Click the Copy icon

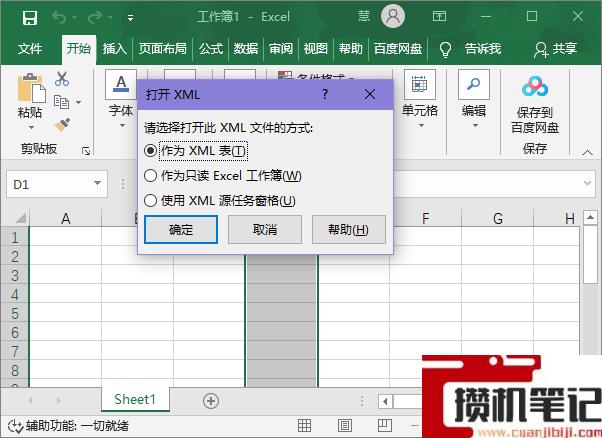pyautogui.click(x=61, y=102)
